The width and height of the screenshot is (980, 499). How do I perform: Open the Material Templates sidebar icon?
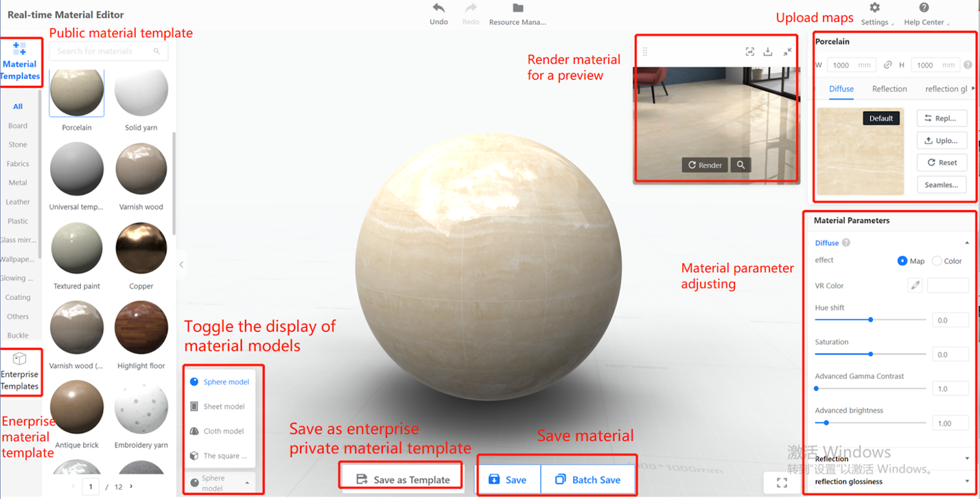(x=20, y=48)
